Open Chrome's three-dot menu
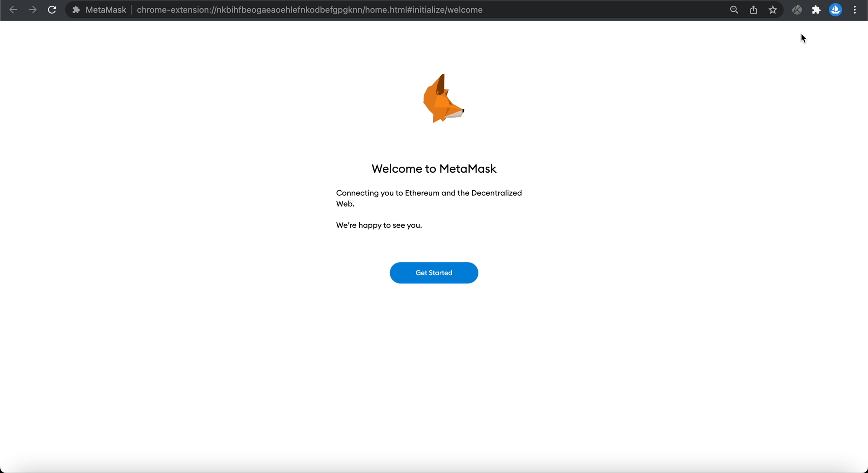868x473 pixels. (x=855, y=10)
